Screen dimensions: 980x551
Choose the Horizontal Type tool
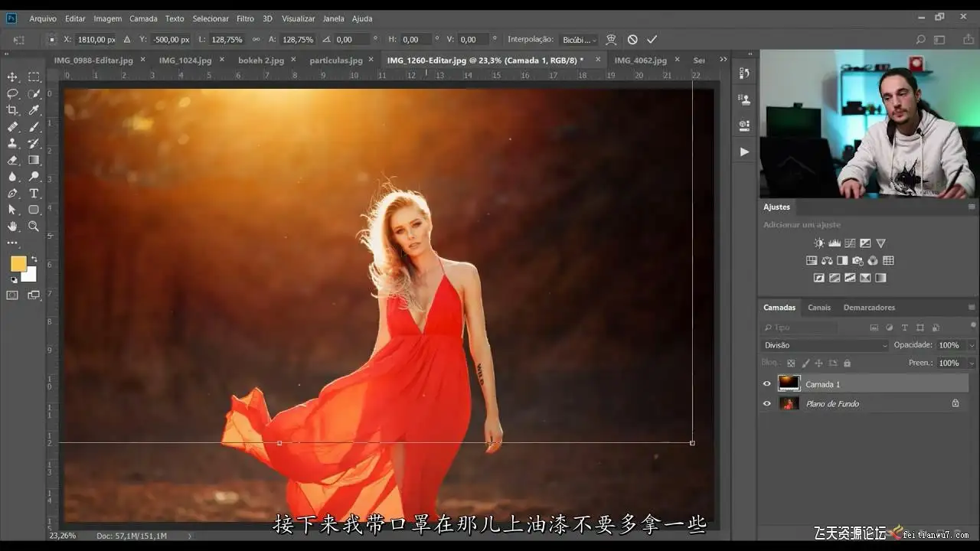point(34,193)
